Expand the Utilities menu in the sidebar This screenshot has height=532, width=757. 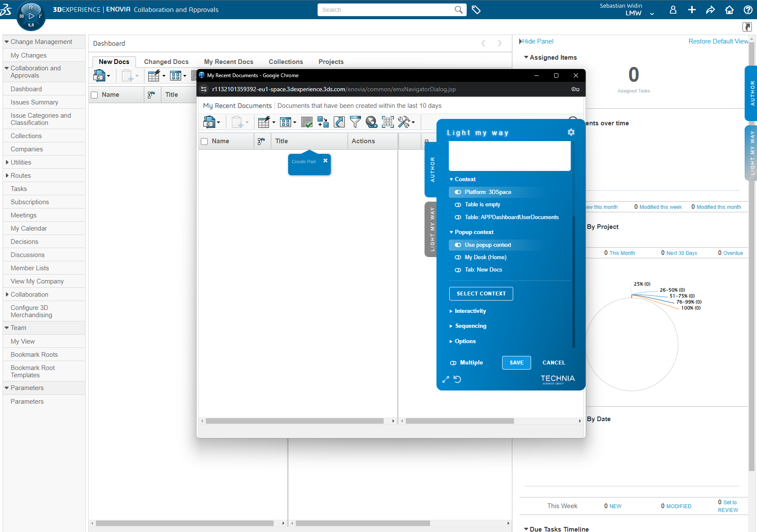[x=7, y=162]
